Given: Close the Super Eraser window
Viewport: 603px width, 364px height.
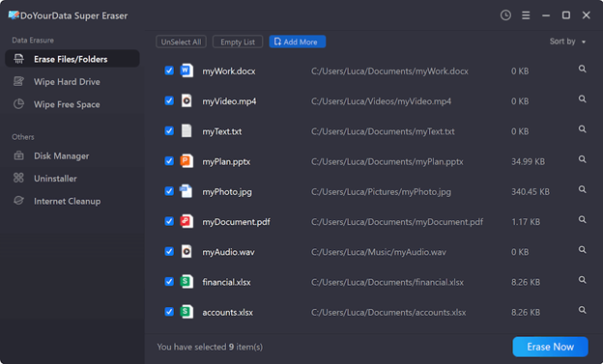Looking at the screenshot, I should click(x=586, y=15).
